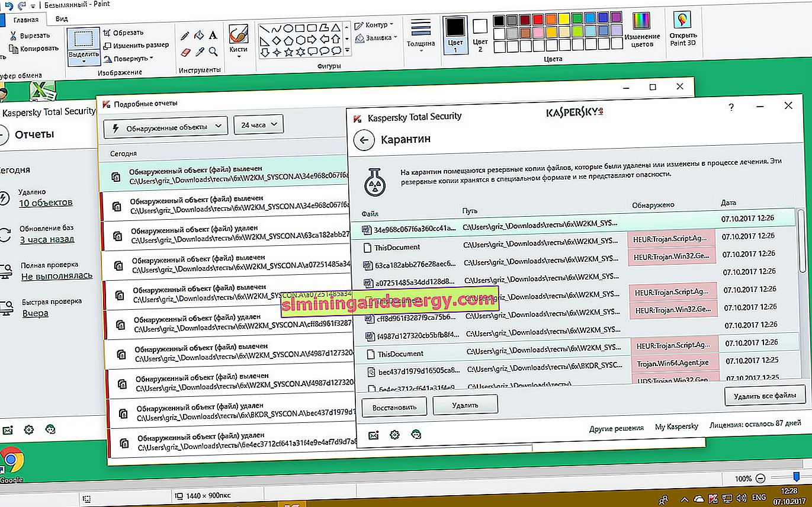812x507 pixels.
Task: Click the Обрезать crop tool
Action: (124, 33)
